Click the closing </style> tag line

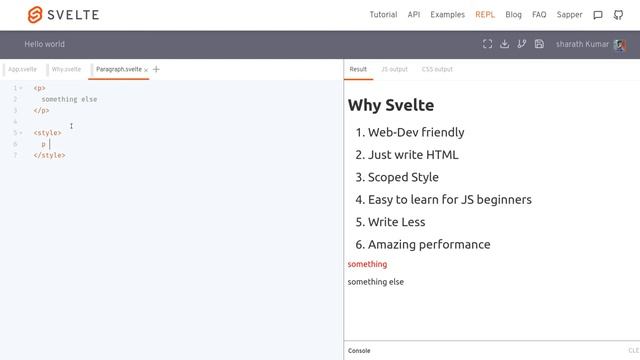click(x=49, y=156)
